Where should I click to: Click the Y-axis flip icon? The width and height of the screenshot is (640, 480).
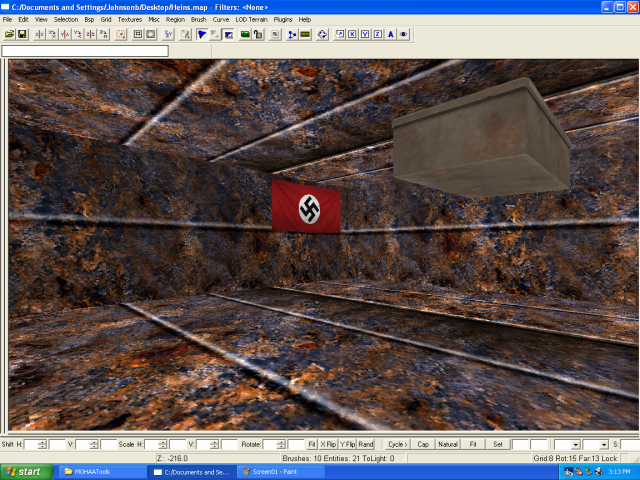click(x=65, y=34)
